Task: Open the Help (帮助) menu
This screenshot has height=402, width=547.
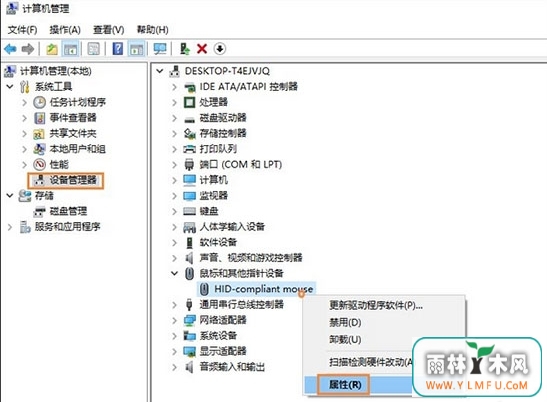Action: [x=152, y=30]
